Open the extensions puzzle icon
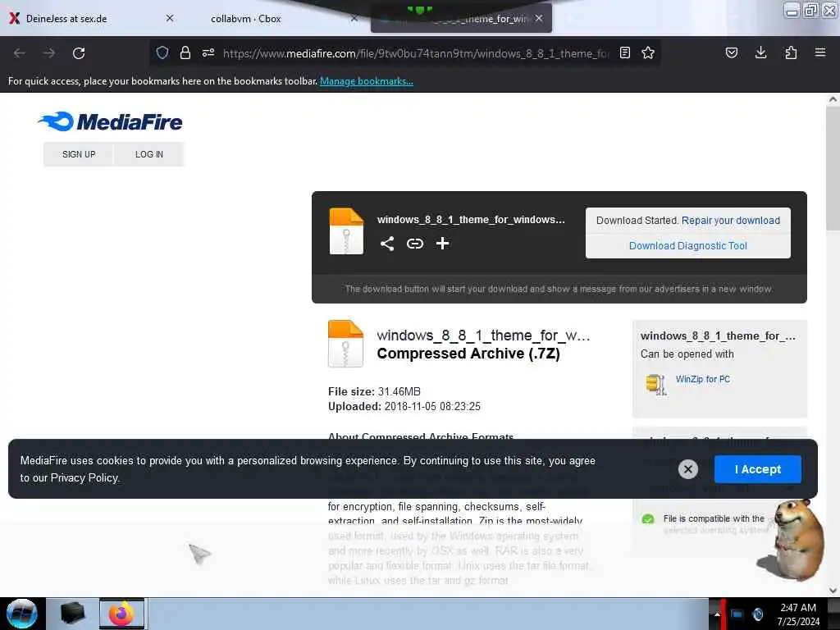Viewport: 840px width, 630px height. click(791, 52)
